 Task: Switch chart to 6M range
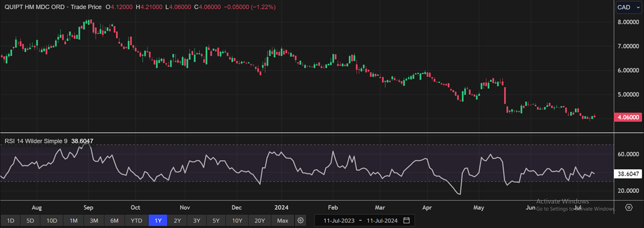[114, 220]
